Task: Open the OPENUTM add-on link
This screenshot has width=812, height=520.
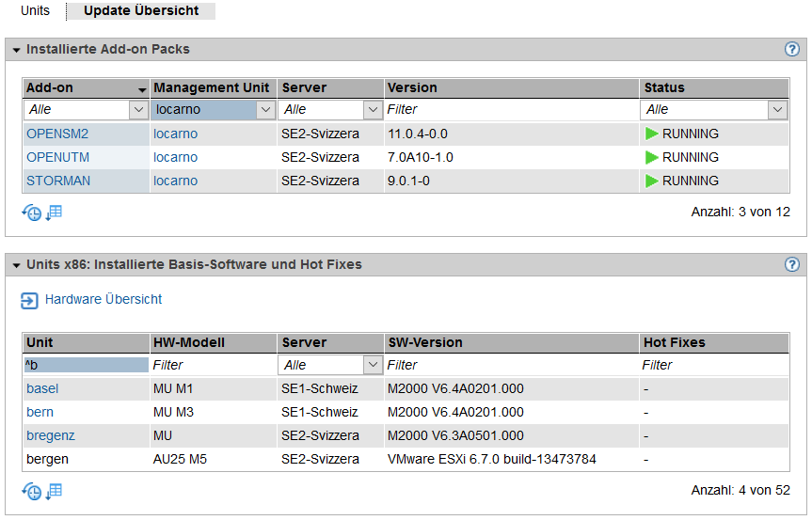Action: coord(58,157)
